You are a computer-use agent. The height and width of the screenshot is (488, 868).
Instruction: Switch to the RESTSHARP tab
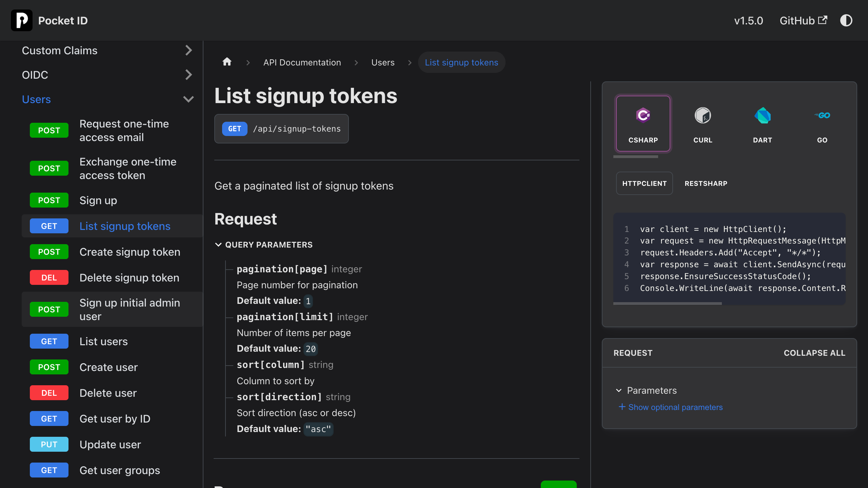(x=706, y=183)
